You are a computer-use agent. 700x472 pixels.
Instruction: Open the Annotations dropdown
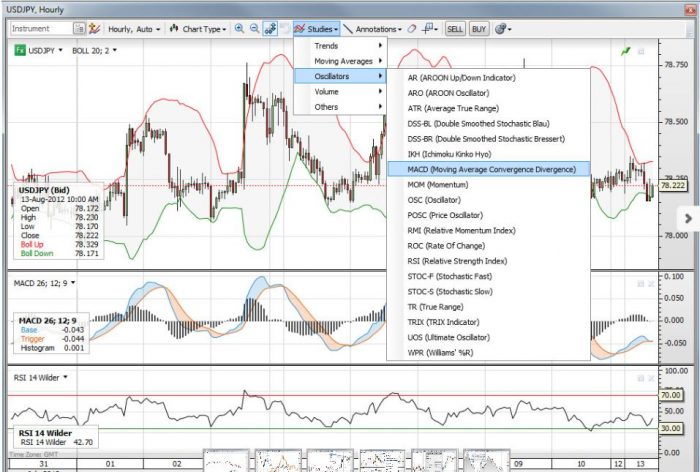[x=373, y=29]
